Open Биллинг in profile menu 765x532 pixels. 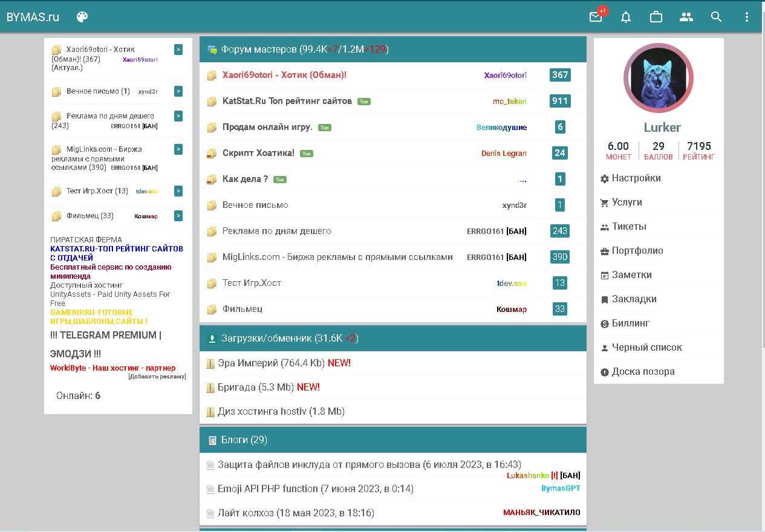pos(630,323)
